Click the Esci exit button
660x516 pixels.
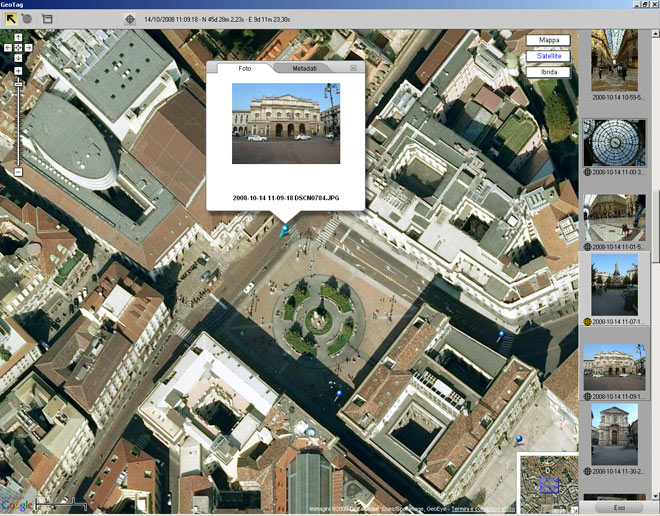point(619,508)
